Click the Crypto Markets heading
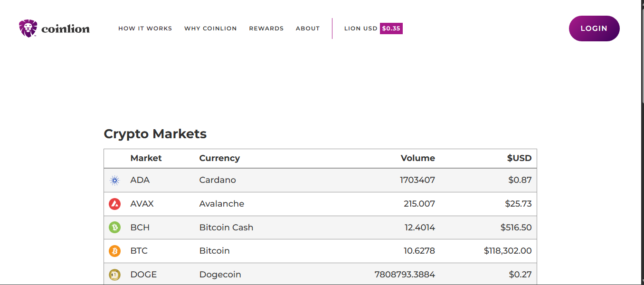The width and height of the screenshot is (644, 285). point(155,134)
